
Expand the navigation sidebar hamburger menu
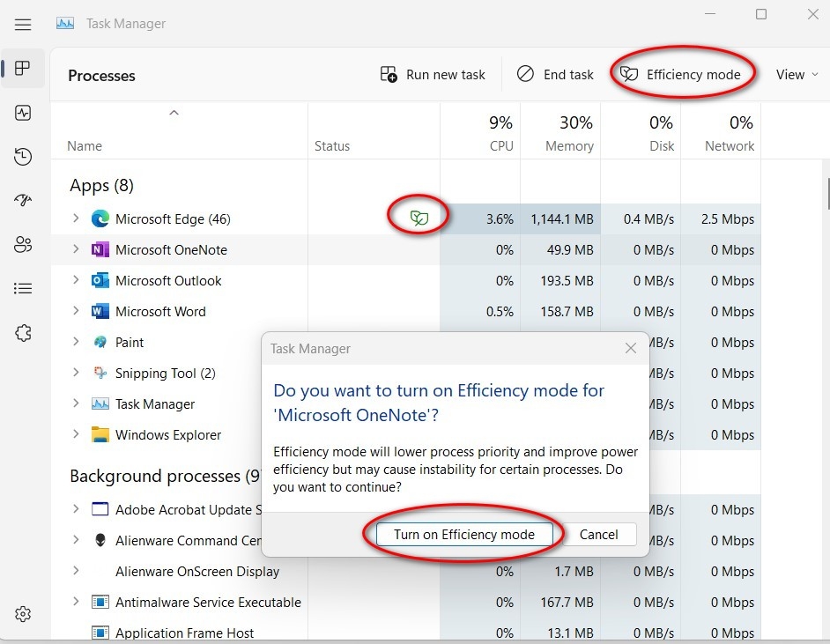coord(22,24)
